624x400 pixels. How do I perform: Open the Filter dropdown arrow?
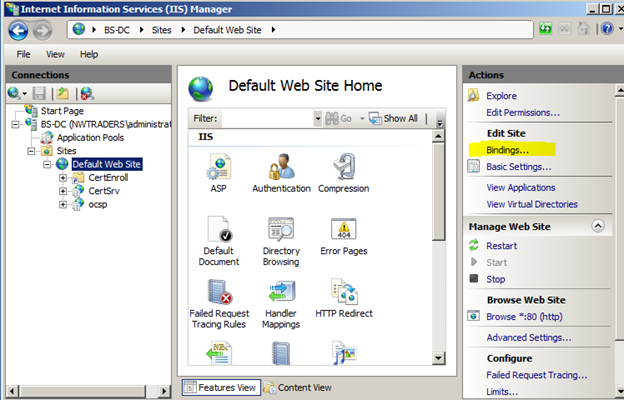click(x=318, y=119)
